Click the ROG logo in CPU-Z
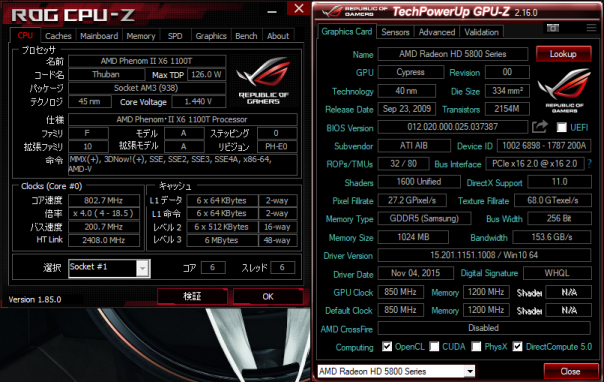This screenshot has height=382, width=604. tap(263, 80)
